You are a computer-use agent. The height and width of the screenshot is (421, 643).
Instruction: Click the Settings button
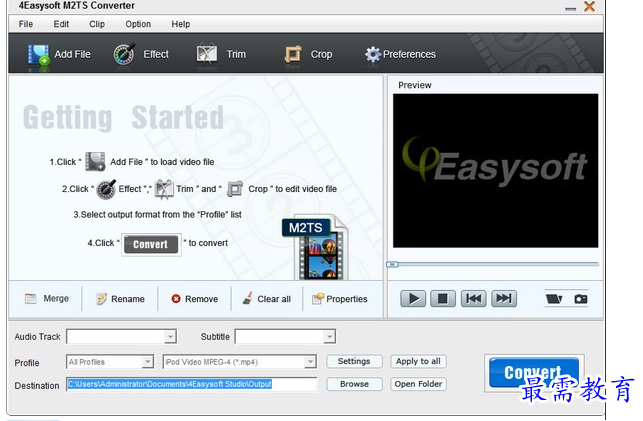coord(354,361)
